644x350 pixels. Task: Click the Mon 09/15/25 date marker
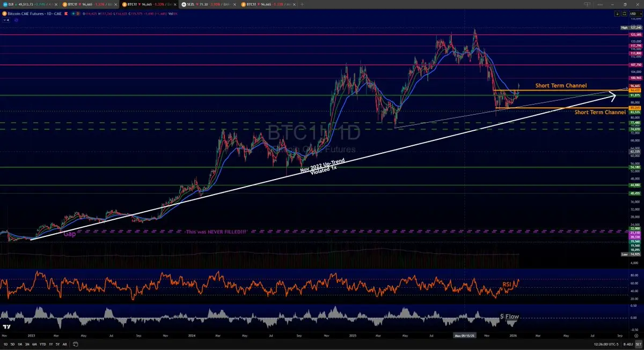pyautogui.click(x=464, y=334)
